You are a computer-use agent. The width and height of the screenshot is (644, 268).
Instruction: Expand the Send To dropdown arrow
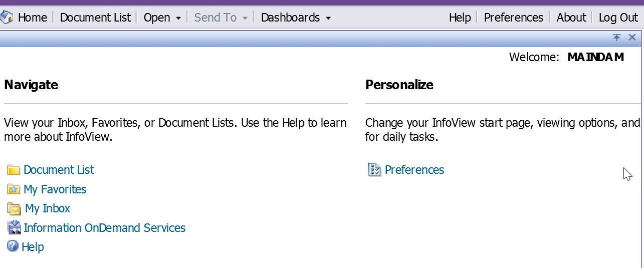pos(245,19)
